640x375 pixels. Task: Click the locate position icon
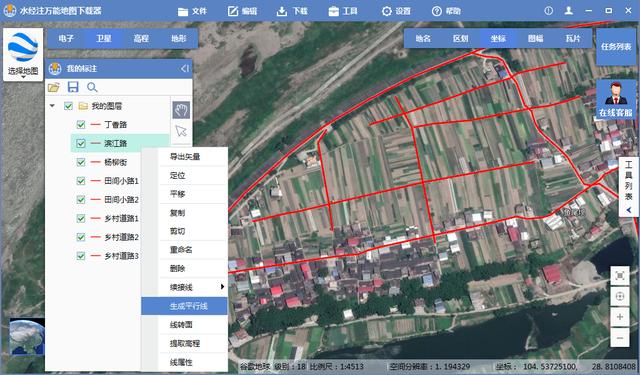point(620,297)
